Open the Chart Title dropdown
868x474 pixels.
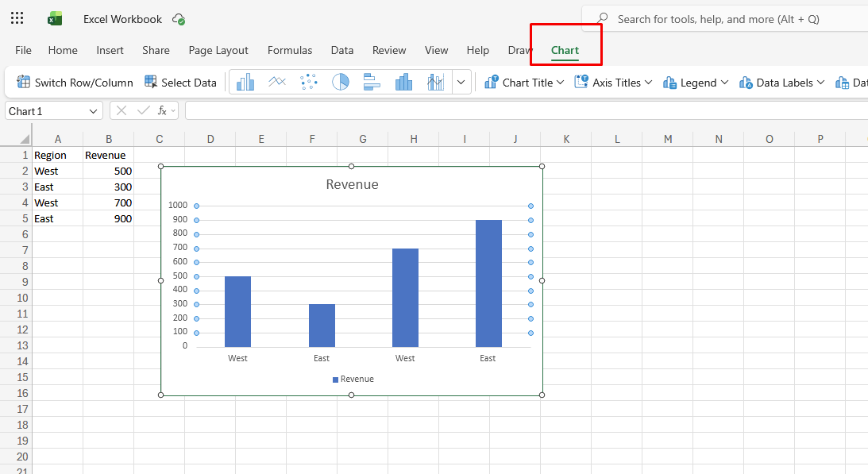click(524, 83)
